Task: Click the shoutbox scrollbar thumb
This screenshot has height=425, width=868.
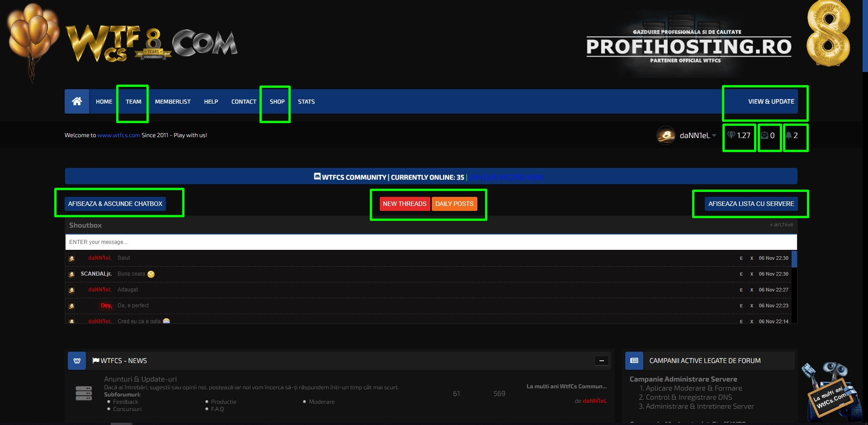Action: click(x=794, y=259)
